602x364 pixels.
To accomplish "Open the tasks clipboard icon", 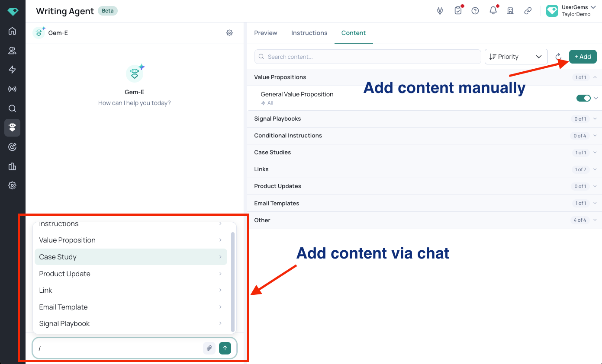I will [x=458, y=11].
